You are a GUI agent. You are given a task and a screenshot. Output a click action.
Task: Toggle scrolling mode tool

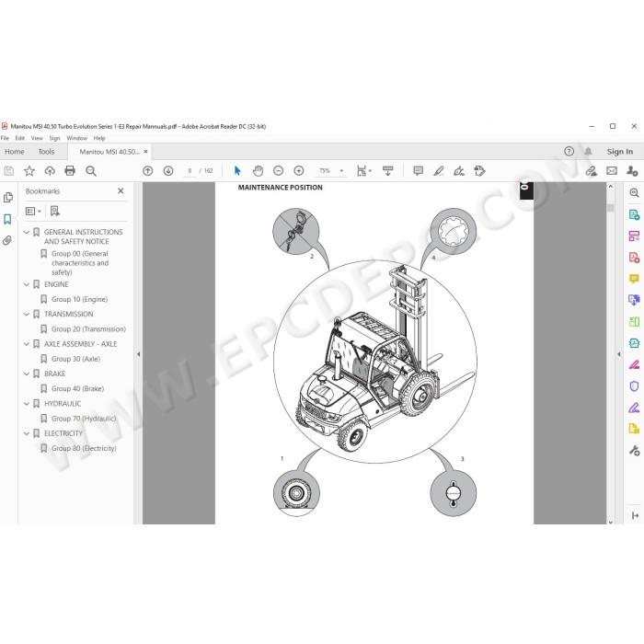[x=387, y=171]
